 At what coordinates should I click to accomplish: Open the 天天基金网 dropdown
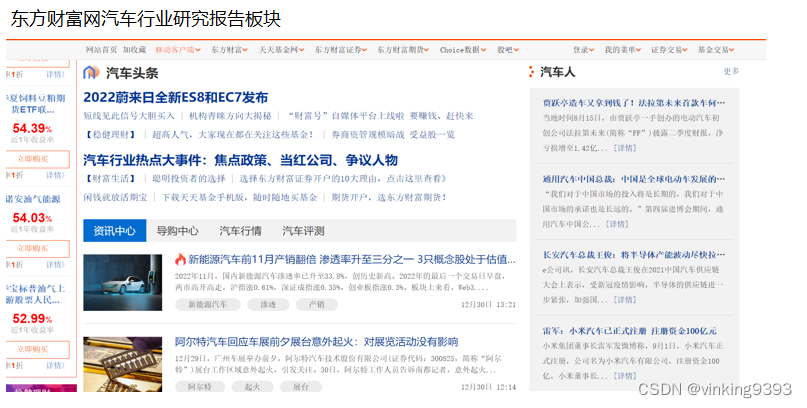(282, 50)
